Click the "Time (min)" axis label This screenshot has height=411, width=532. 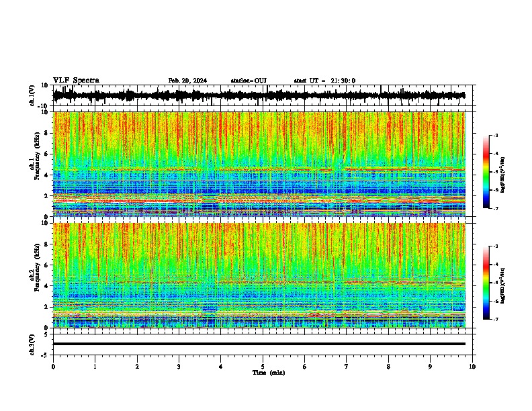pyautogui.click(x=269, y=373)
